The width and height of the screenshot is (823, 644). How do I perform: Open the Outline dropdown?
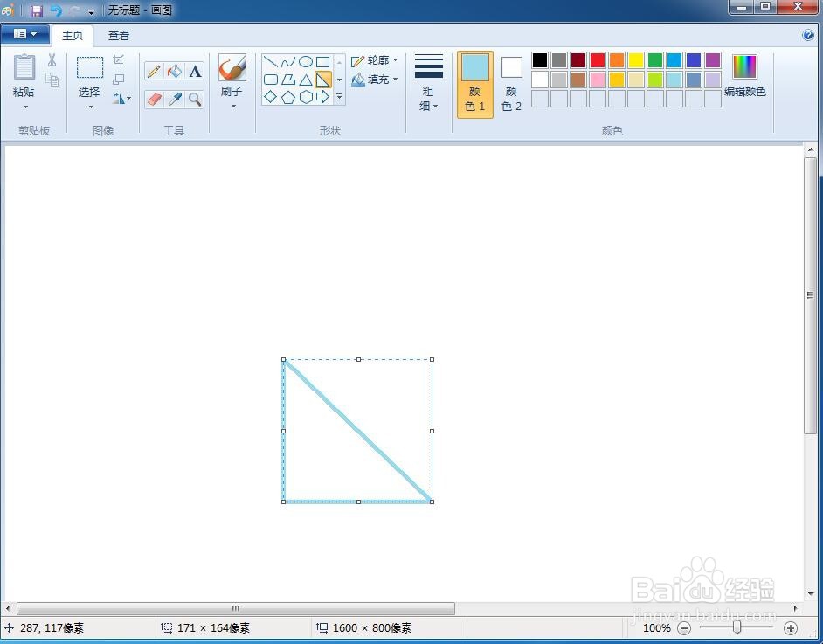(x=375, y=60)
